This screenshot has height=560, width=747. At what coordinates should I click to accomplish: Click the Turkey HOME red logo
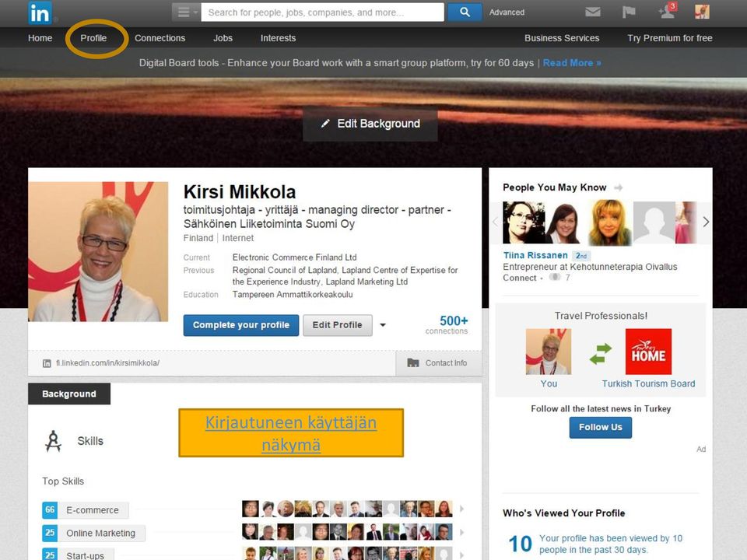click(x=648, y=352)
